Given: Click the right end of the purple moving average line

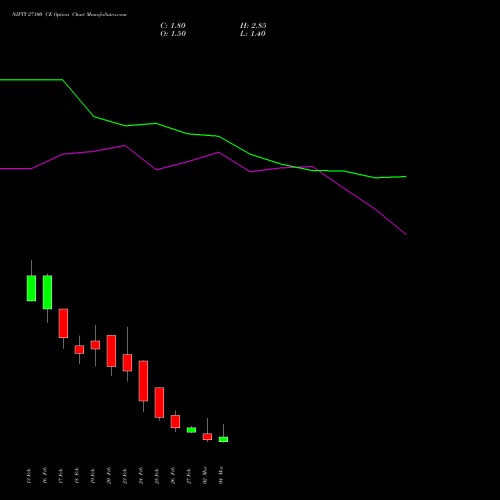Looking at the screenshot, I should (406, 234).
